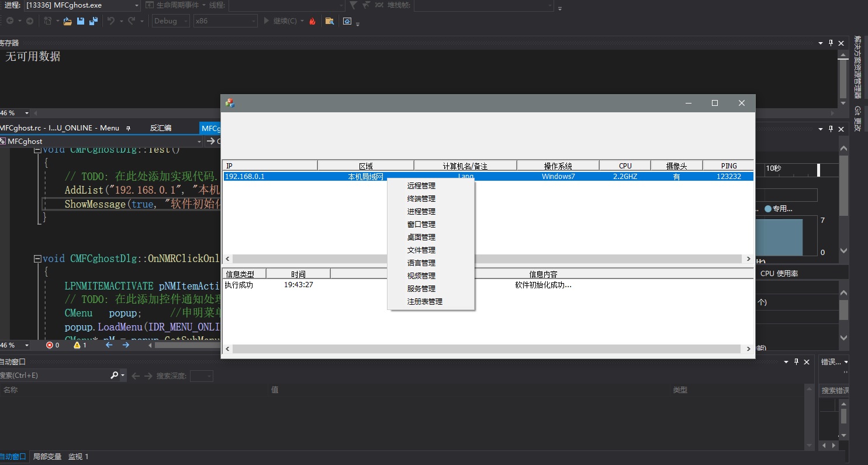Click the Find in Files toolbar icon
Screen dimensions: 868x465
(330, 21)
